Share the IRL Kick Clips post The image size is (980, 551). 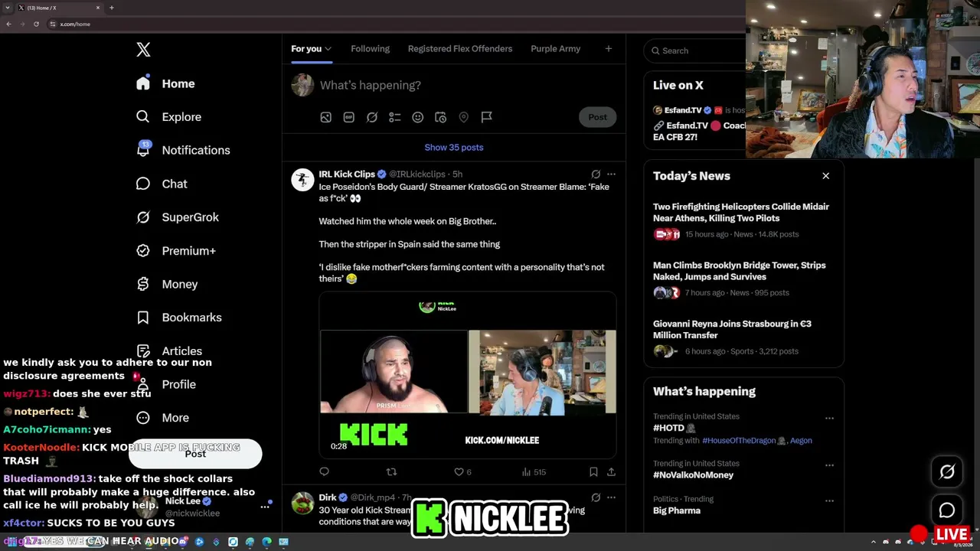click(611, 472)
